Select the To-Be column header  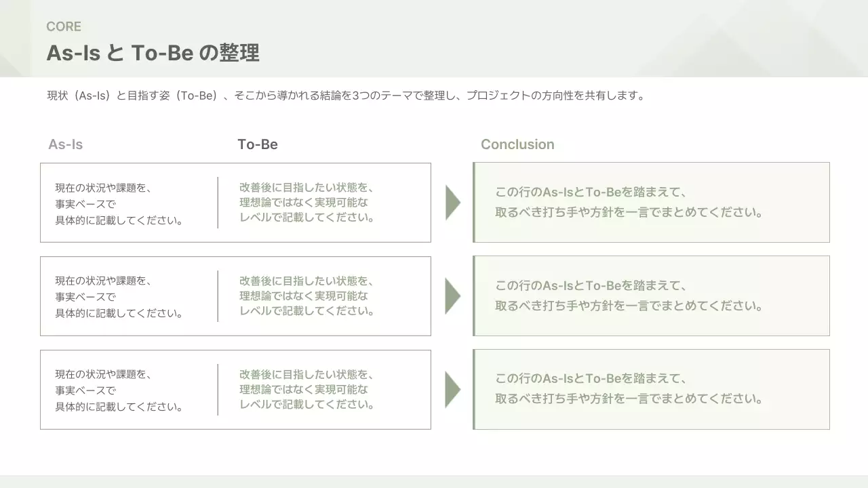click(258, 144)
